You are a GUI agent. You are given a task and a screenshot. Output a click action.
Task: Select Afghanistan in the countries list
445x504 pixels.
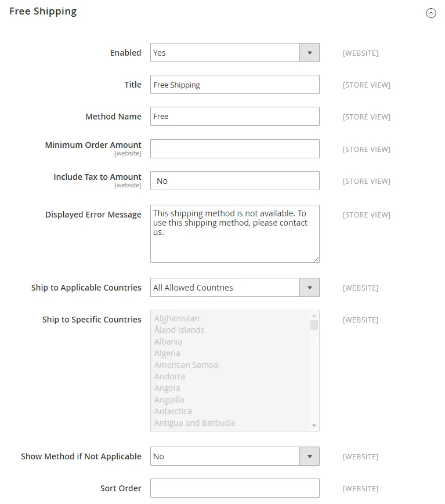pos(177,318)
